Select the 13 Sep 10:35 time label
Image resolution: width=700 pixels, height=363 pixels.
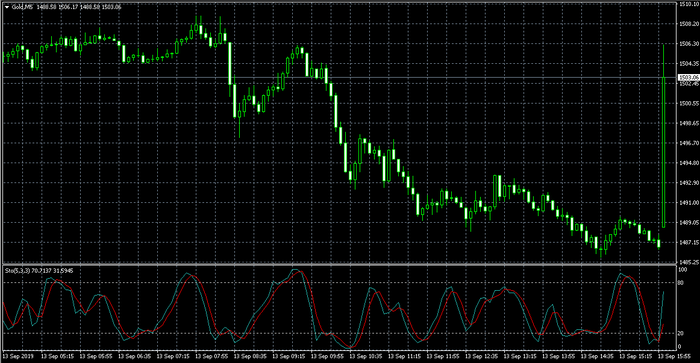(x=366, y=356)
